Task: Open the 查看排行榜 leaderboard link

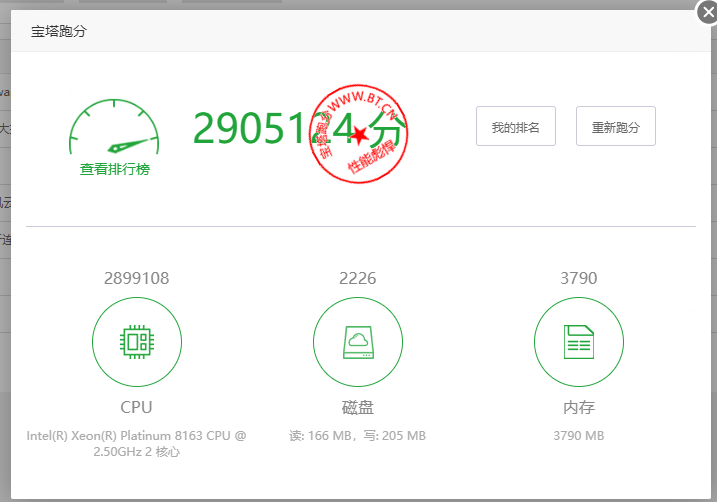Action: (115, 169)
